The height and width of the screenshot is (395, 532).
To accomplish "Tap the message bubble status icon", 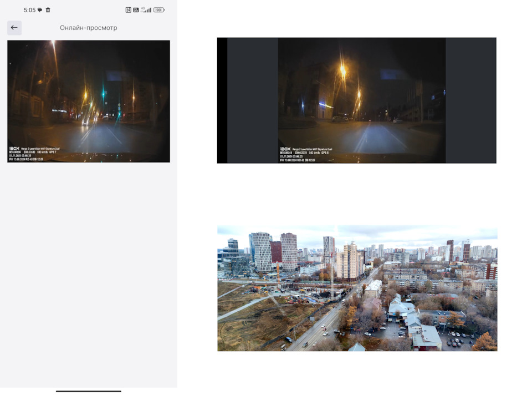I will click(x=40, y=10).
